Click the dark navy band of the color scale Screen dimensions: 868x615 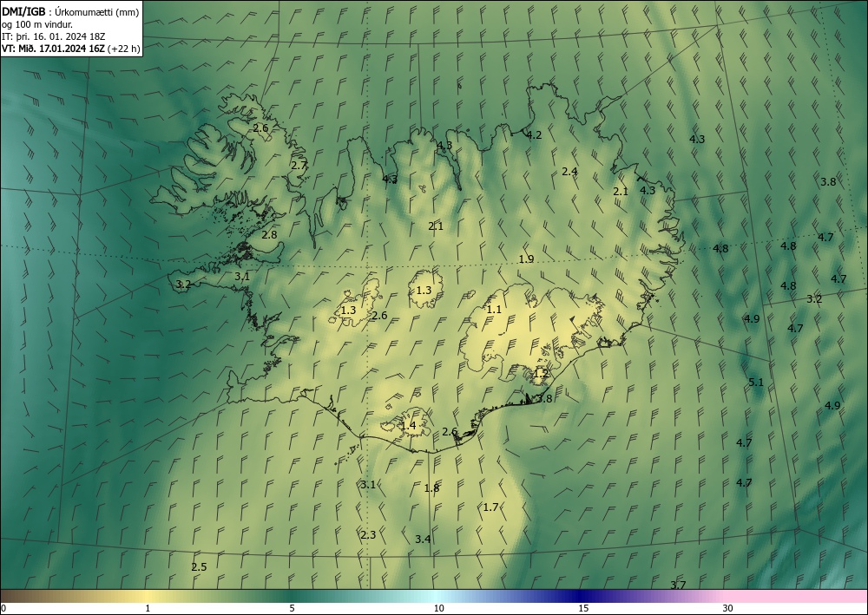point(582,596)
